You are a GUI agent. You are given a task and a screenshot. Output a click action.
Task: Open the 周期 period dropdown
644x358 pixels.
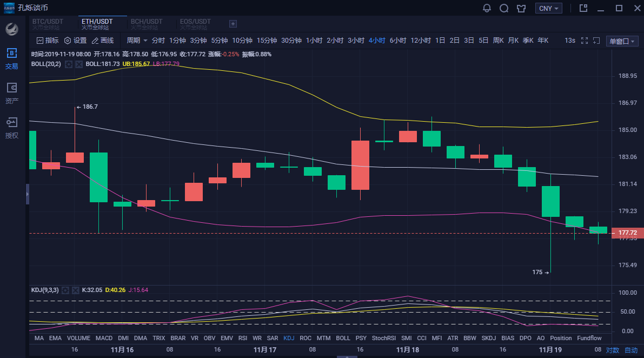pyautogui.click(x=137, y=40)
